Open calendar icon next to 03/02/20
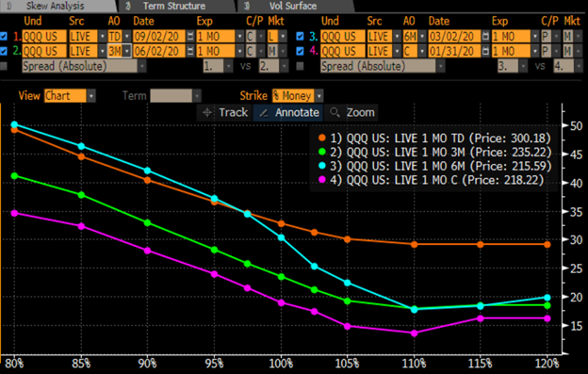Image resolution: width=588 pixels, height=374 pixels. 485,37
